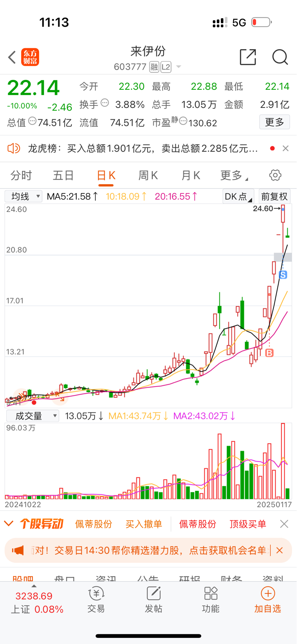Dismiss the 龙虎榜 notice bar

coord(285,149)
